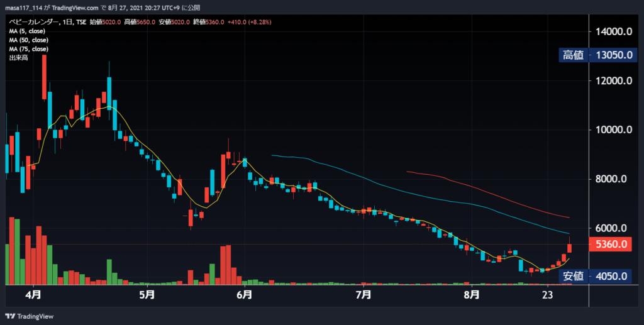The image size is (644, 325).
Task: Click the 終値5360.0 close value
Action: tap(209, 22)
